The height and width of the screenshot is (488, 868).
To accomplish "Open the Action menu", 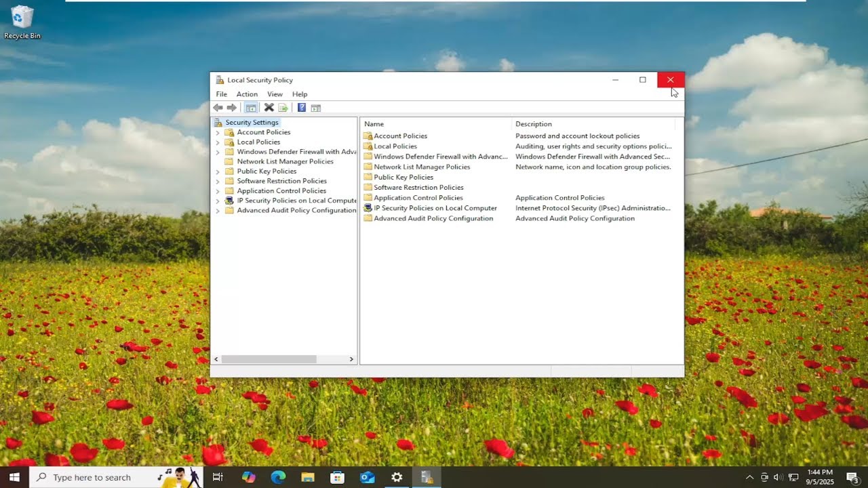I will coord(247,94).
